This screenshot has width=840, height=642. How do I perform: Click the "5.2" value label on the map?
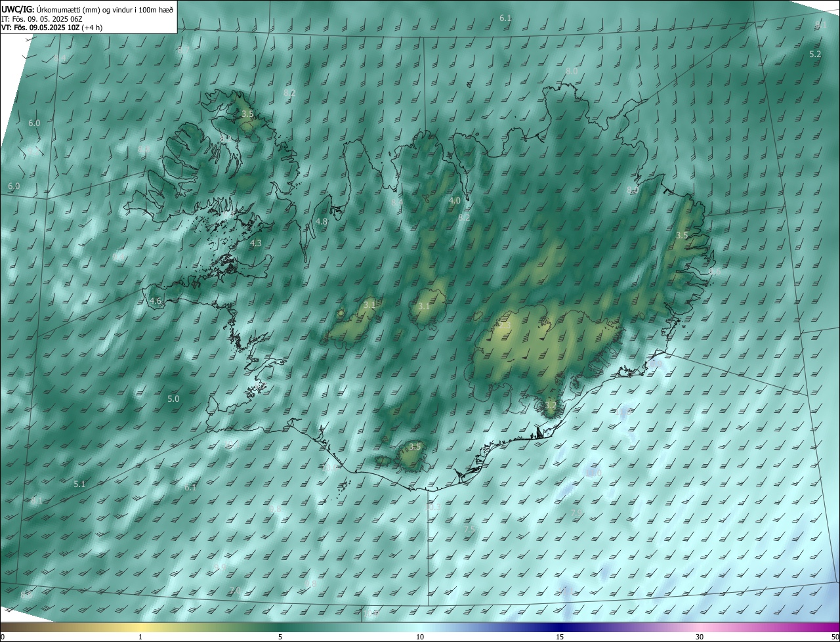(815, 54)
